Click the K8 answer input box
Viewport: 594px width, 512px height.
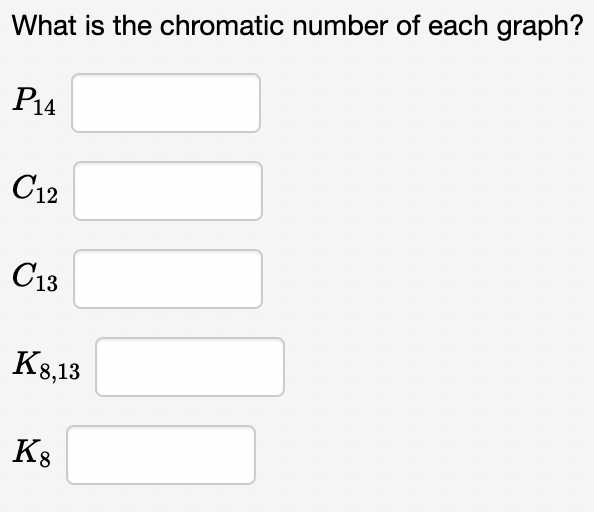tap(161, 455)
